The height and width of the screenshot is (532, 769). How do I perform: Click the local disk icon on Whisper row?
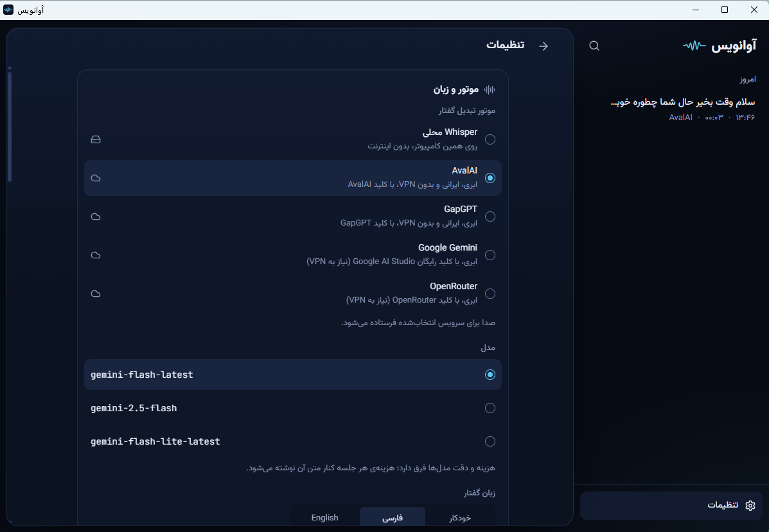pyautogui.click(x=96, y=139)
